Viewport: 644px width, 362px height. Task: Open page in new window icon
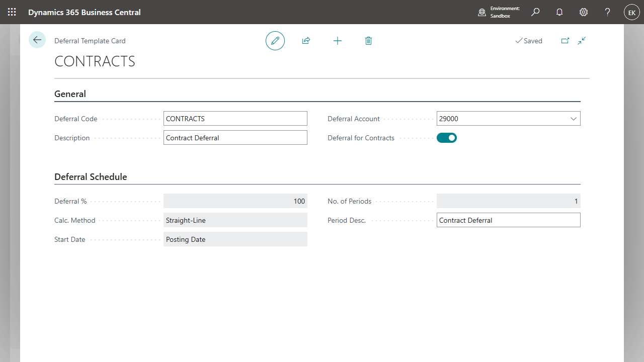pyautogui.click(x=565, y=41)
